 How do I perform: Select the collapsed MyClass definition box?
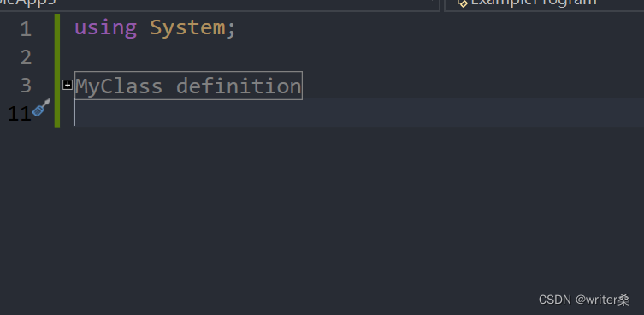click(188, 86)
